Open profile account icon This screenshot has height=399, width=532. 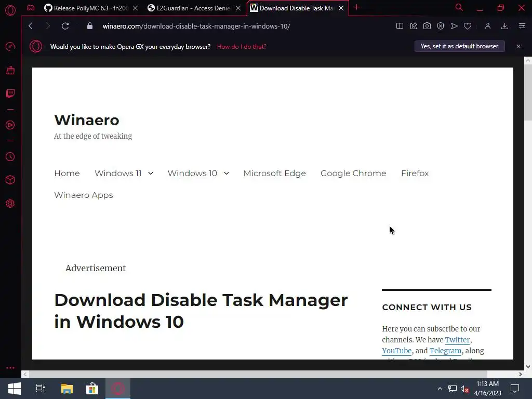pyautogui.click(x=487, y=26)
